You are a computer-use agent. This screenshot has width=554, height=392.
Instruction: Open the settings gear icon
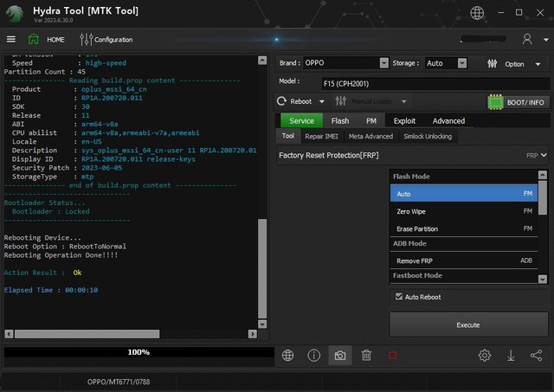(485, 356)
